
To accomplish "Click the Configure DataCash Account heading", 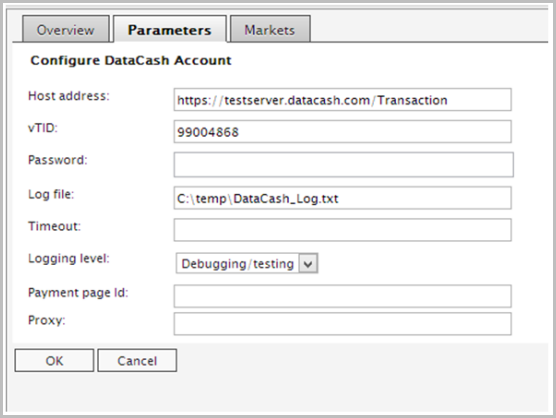I will [131, 60].
